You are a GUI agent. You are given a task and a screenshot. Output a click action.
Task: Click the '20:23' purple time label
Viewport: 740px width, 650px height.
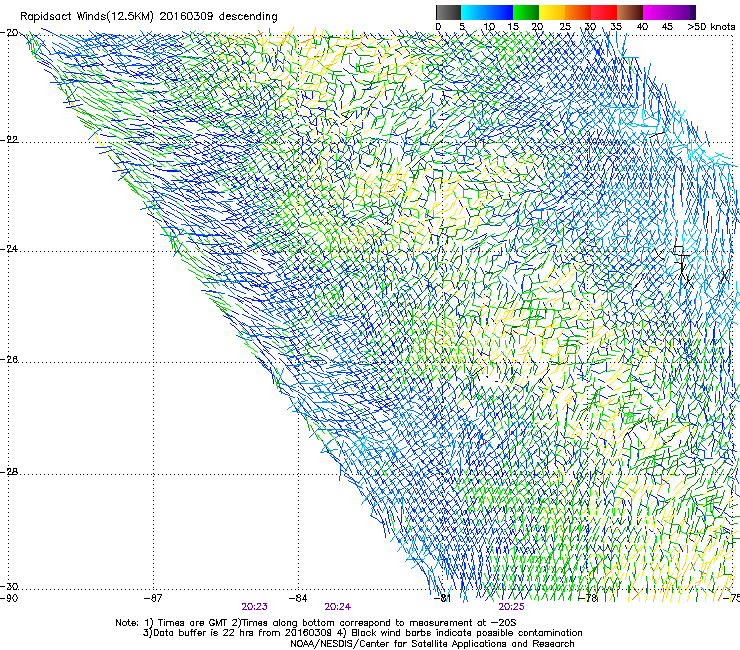tap(254, 607)
